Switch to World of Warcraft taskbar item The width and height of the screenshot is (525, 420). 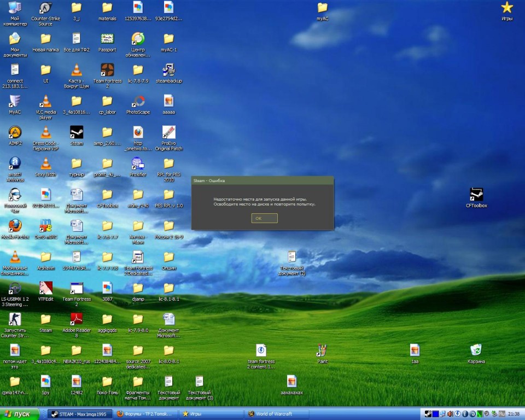pyautogui.click(x=278, y=413)
